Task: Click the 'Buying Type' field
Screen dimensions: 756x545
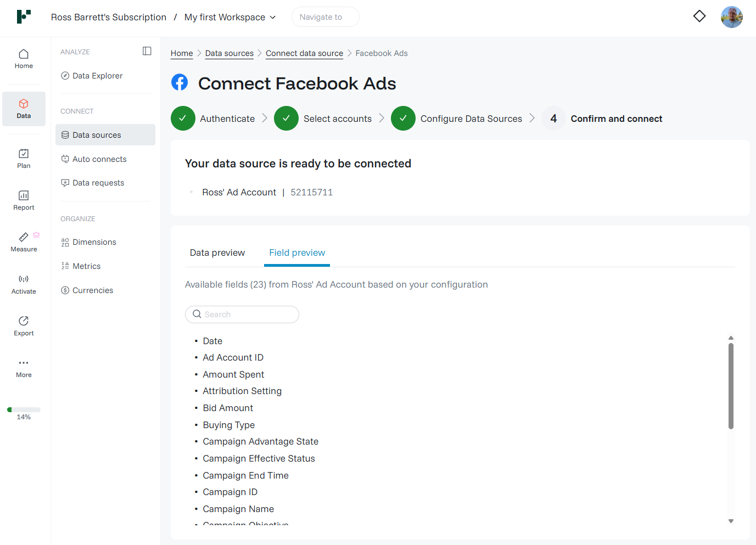Action: pos(228,425)
